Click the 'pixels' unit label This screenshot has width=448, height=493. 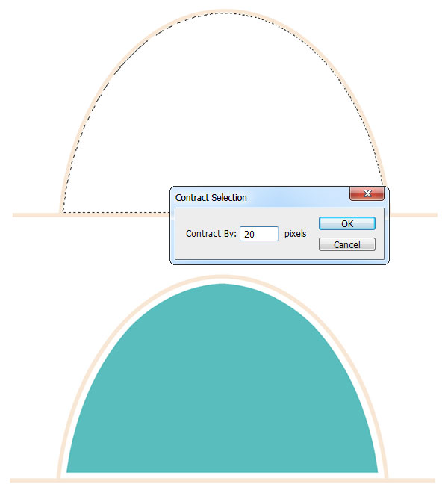pyautogui.click(x=295, y=234)
